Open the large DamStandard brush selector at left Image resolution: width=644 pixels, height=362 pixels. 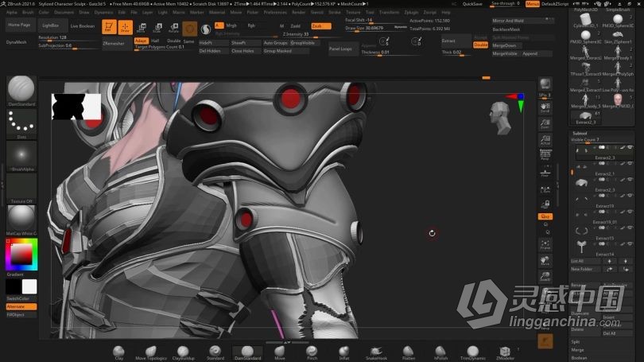pos(21,91)
